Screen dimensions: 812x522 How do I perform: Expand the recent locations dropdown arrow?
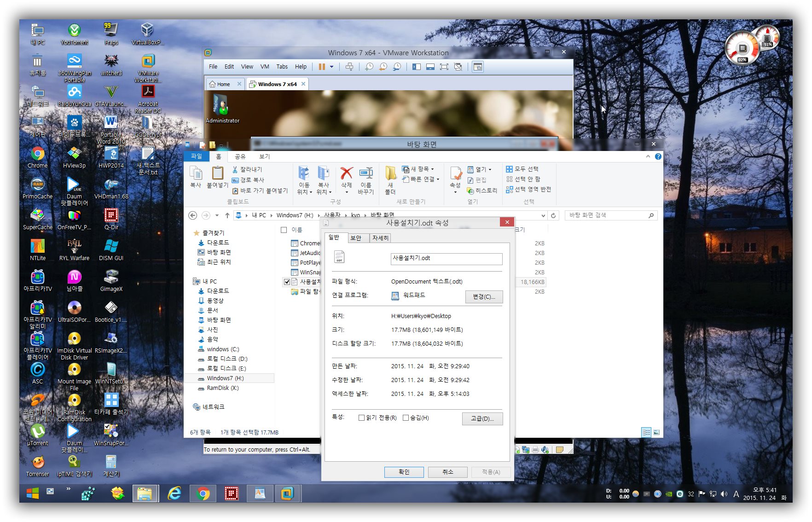tap(217, 215)
